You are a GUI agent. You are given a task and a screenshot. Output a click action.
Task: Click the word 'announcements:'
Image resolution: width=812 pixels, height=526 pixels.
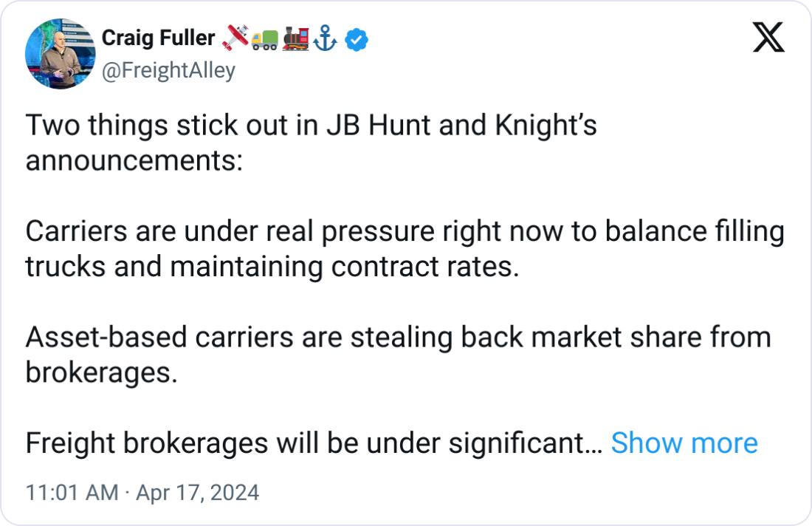pyautogui.click(x=134, y=160)
